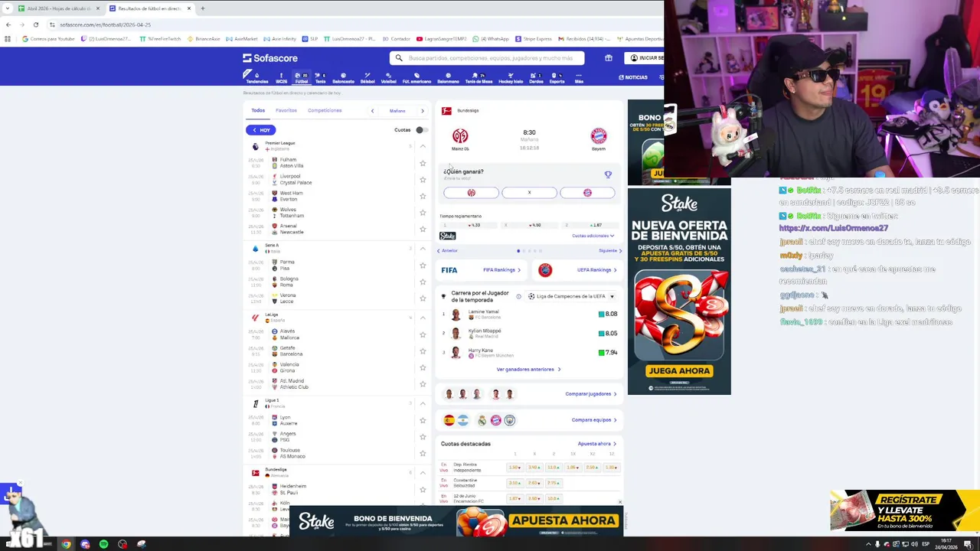This screenshot has width=980, height=551.
Task: Favorite the Fulham vs Aston Villa match
Action: [x=423, y=163]
